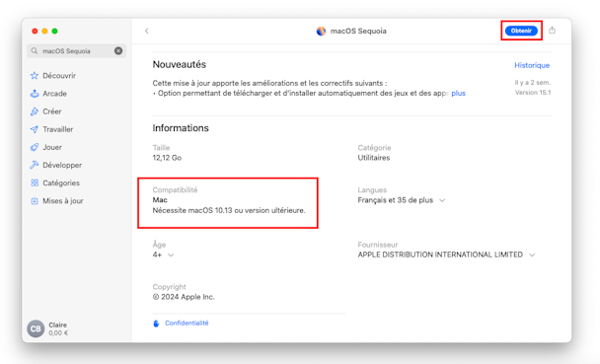600x364 pixels.
Task: Open the Historique version history link
Action: point(532,65)
